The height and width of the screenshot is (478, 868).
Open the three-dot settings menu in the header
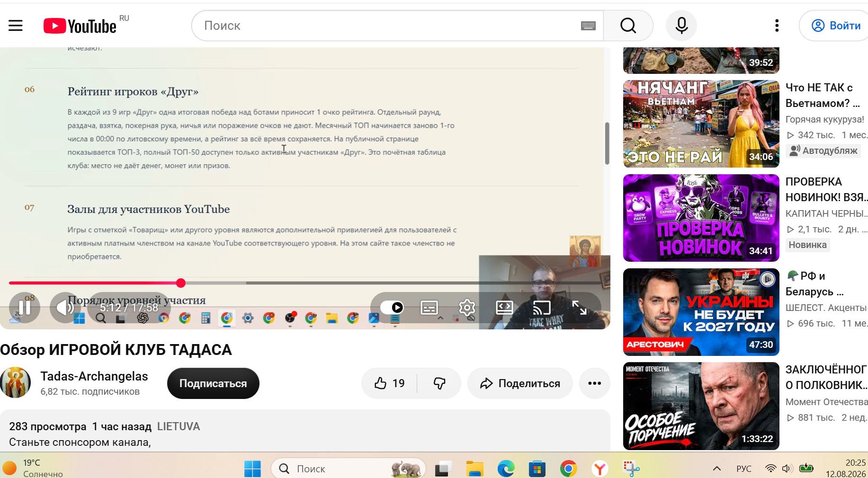click(x=777, y=26)
